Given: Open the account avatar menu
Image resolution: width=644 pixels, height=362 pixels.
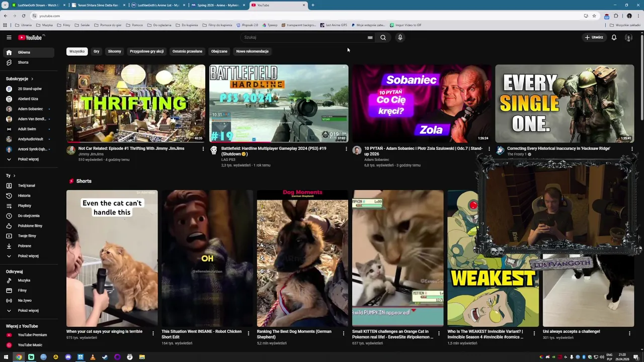Looking at the screenshot, I should pyautogui.click(x=628, y=38).
